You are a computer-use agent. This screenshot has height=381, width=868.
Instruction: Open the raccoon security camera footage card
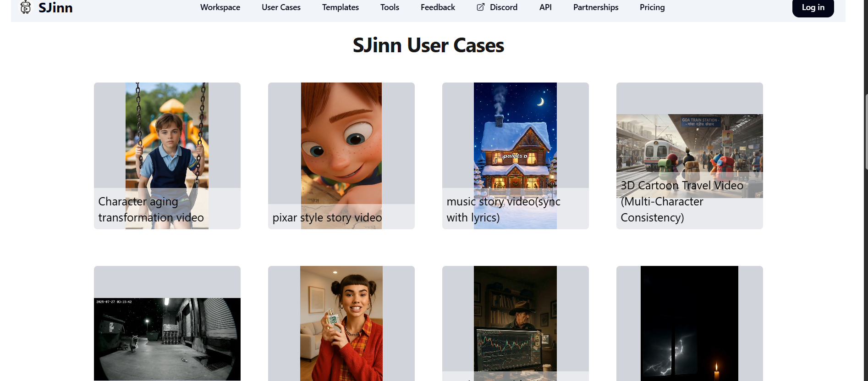(x=167, y=324)
